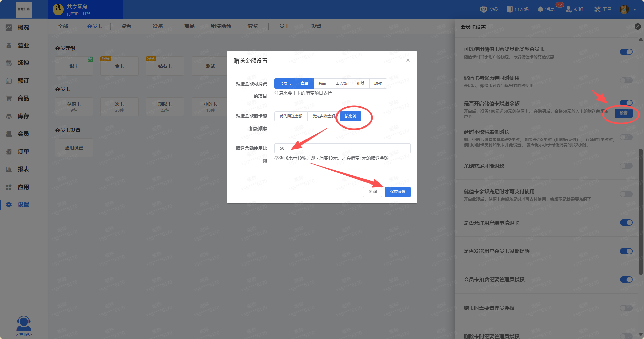Open the 出入场 entry-exit icon
The width and height of the screenshot is (644, 339).
[x=509, y=9]
